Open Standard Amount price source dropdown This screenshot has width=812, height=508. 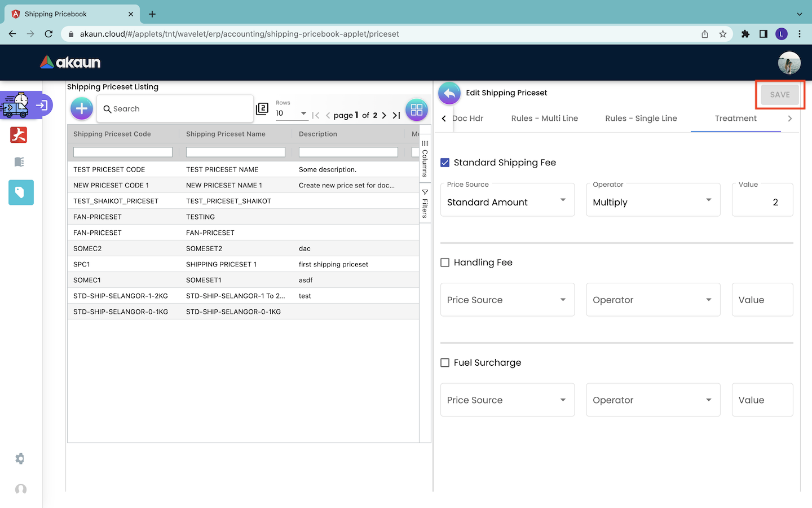pos(507,202)
